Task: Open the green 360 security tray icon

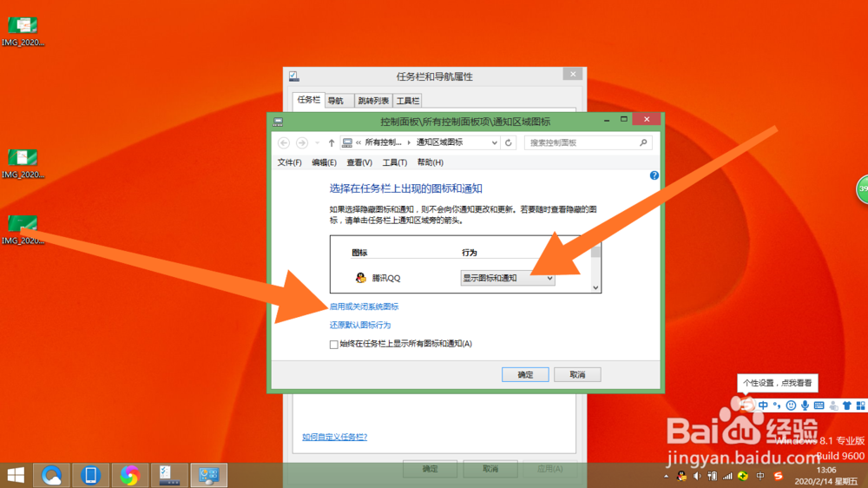Action: [x=743, y=476]
